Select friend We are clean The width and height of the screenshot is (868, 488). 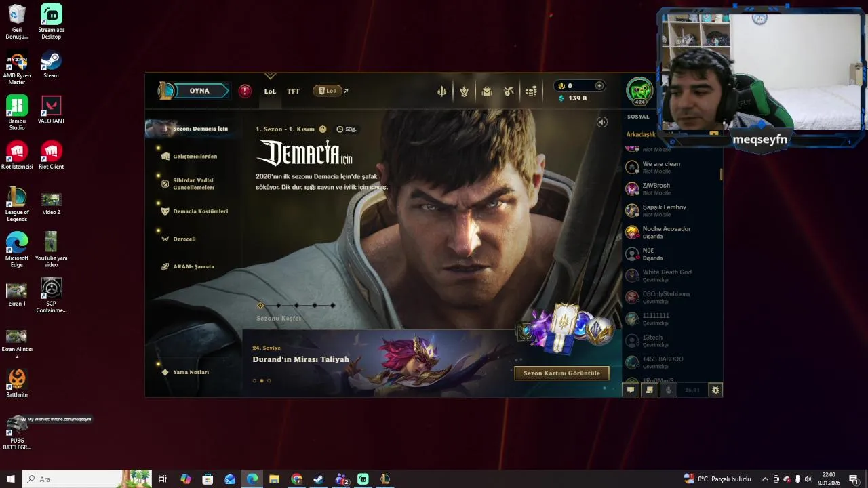point(671,167)
